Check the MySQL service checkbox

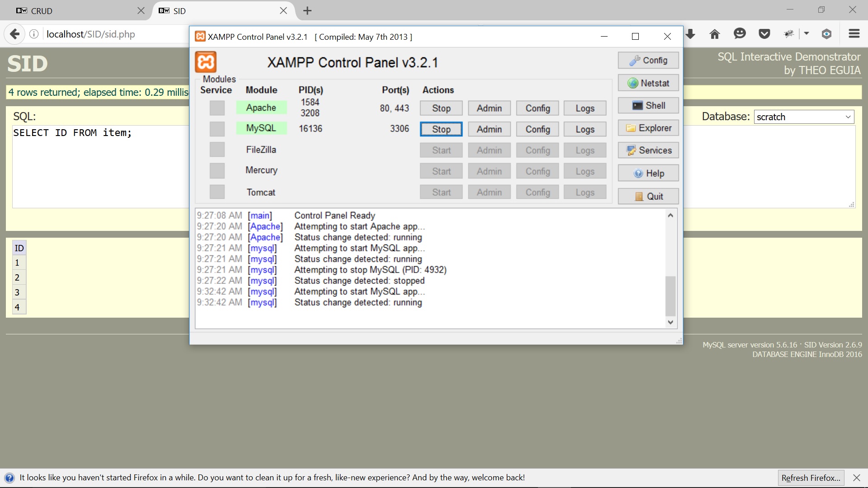point(217,129)
